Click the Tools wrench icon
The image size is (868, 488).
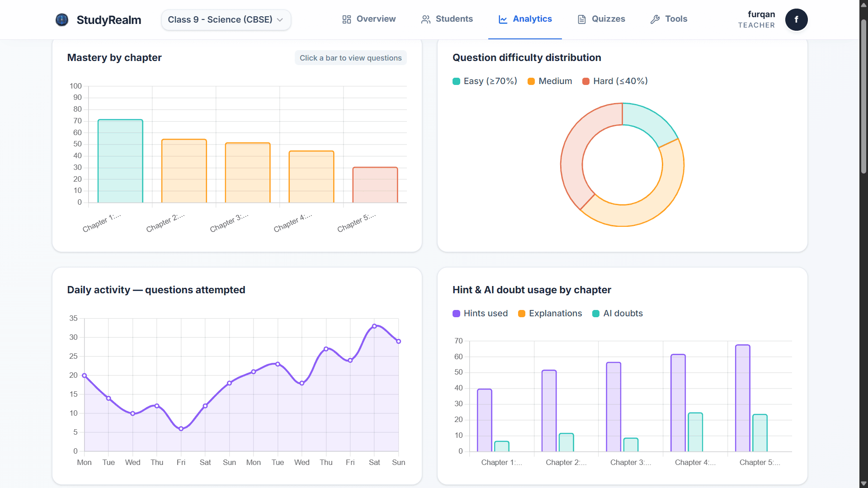click(655, 19)
